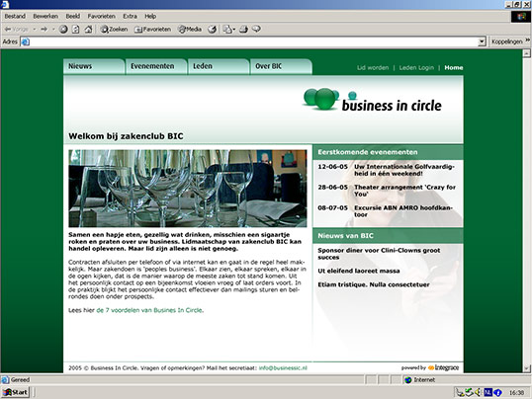Click the Koppelingen toolbar label
This screenshot has width=532, height=399.
tap(507, 41)
